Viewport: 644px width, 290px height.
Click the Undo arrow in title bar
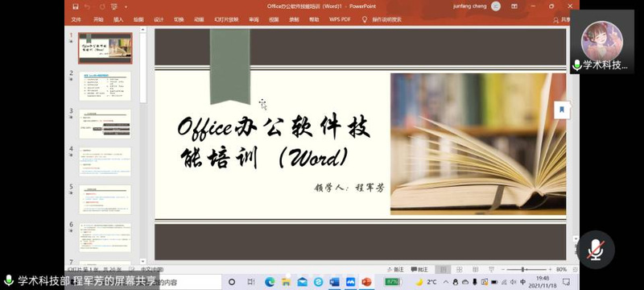click(87, 6)
